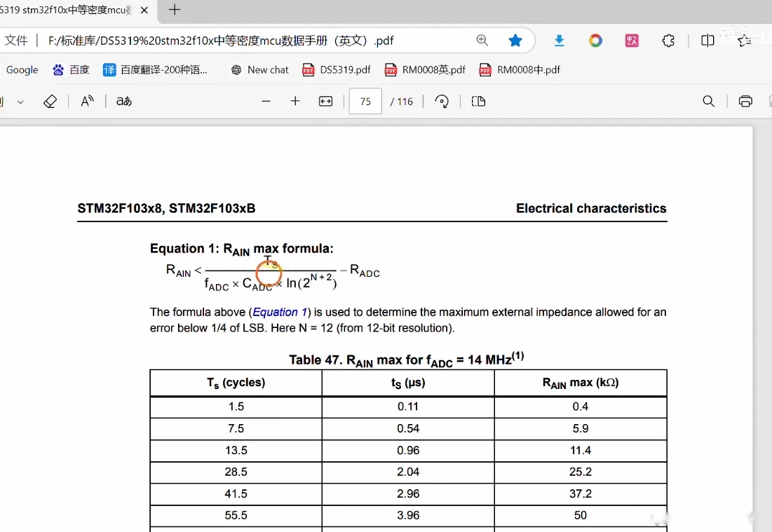Viewport: 772px width, 532px height.
Task: Click the table cell reading 41.5
Action: coord(236,493)
